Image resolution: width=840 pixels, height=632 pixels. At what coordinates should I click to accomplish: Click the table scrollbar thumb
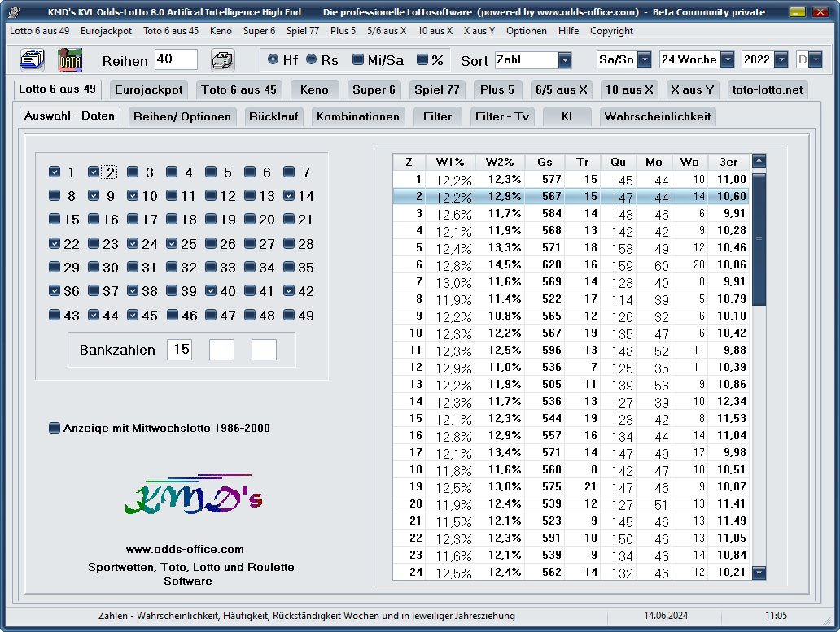pyautogui.click(x=759, y=238)
